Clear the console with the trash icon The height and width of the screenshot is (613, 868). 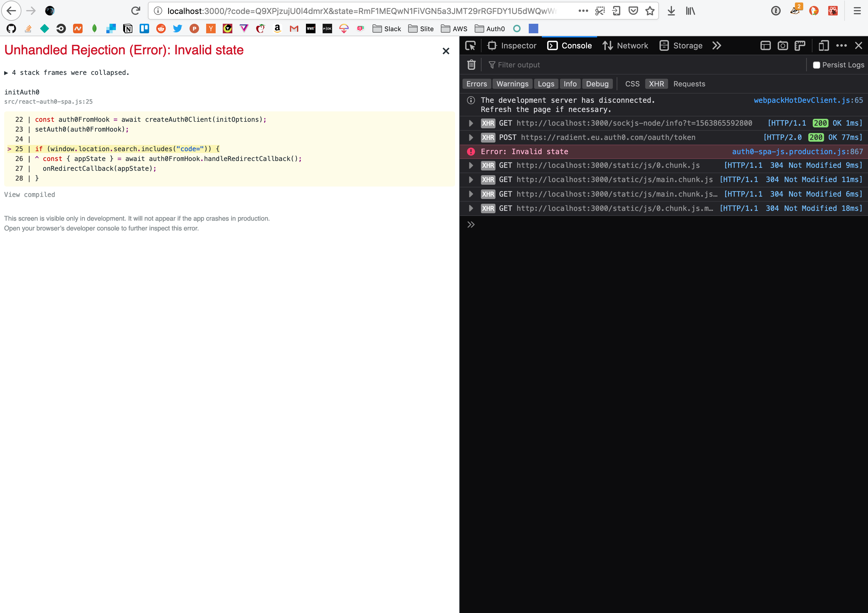pos(471,65)
